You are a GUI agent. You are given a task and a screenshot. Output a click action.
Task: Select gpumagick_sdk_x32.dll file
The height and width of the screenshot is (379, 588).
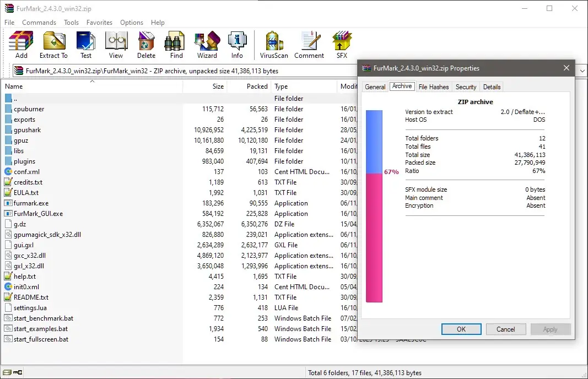point(179,235)
